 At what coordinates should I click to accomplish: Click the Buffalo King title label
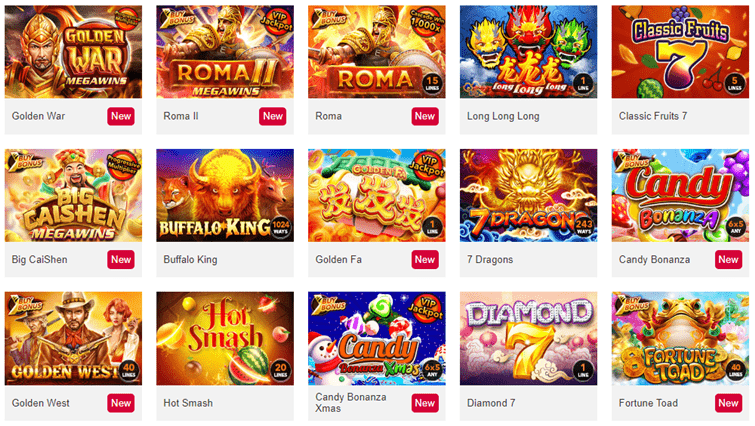(190, 259)
